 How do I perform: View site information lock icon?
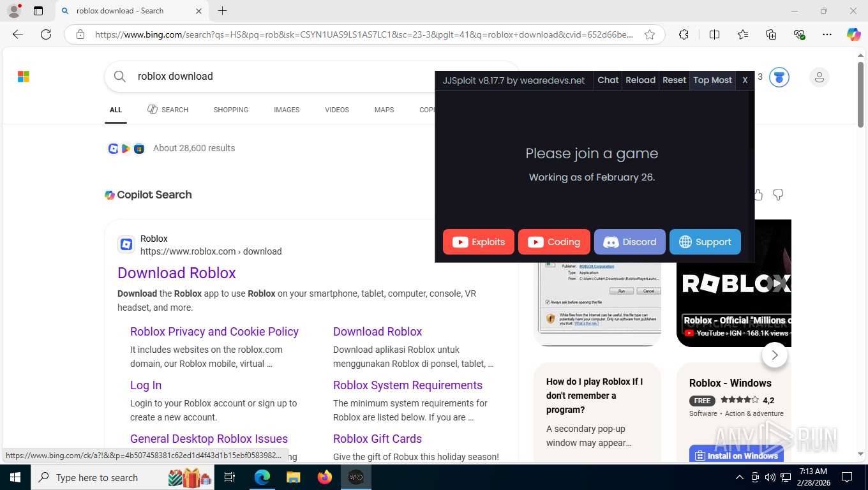point(80,34)
